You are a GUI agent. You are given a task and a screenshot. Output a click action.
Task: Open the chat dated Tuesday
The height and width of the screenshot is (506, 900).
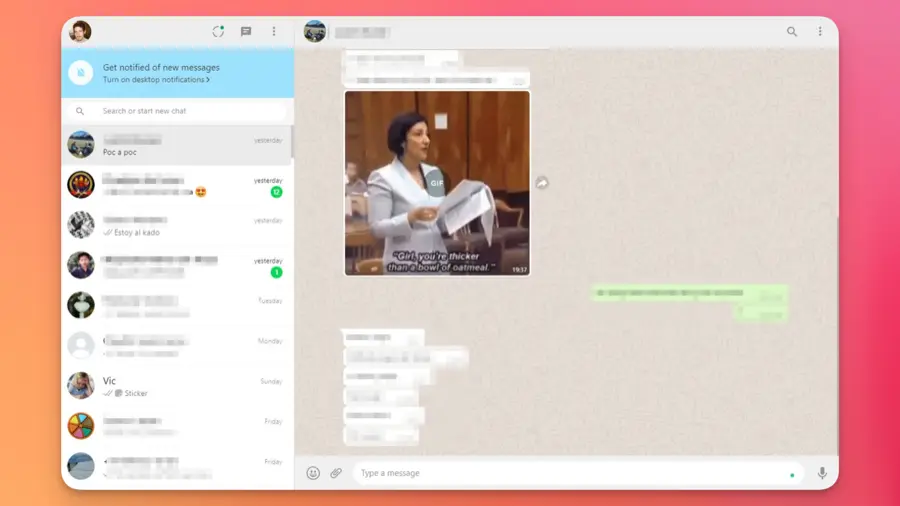pos(177,306)
